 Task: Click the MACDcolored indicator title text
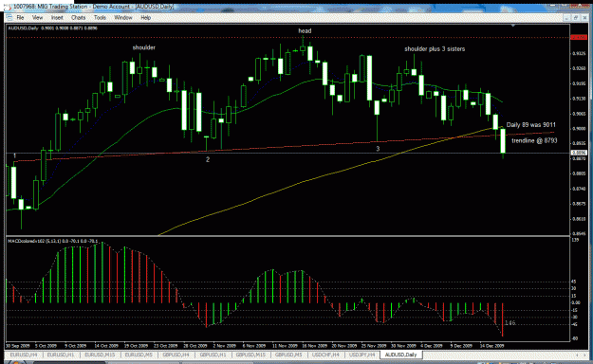53,241
